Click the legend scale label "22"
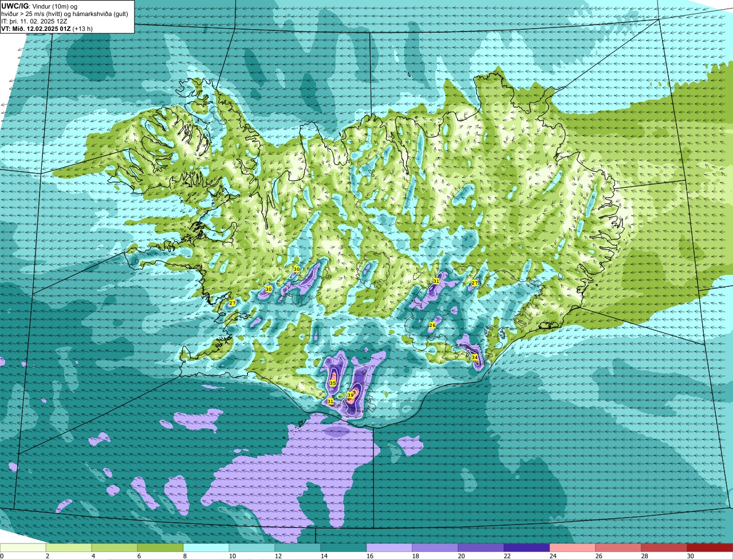 coord(507,556)
